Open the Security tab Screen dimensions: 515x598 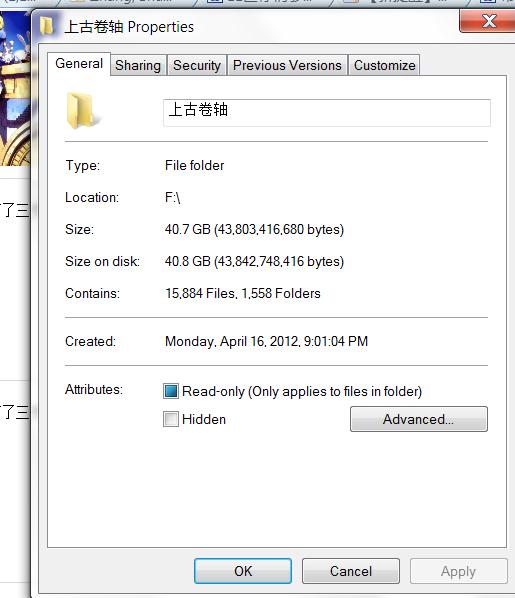coord(197,65)
